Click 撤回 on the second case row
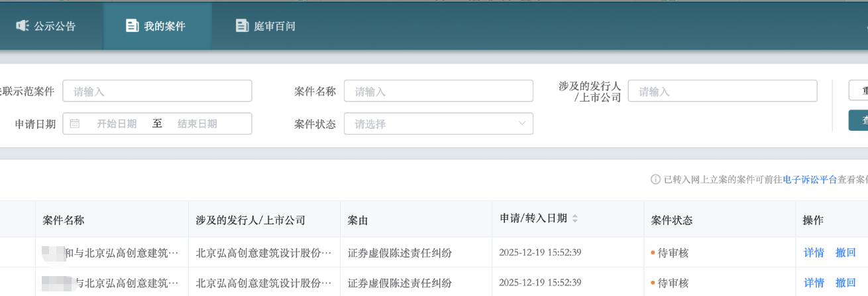The height and width of the screenshot is (296, 868). [845, 283]
